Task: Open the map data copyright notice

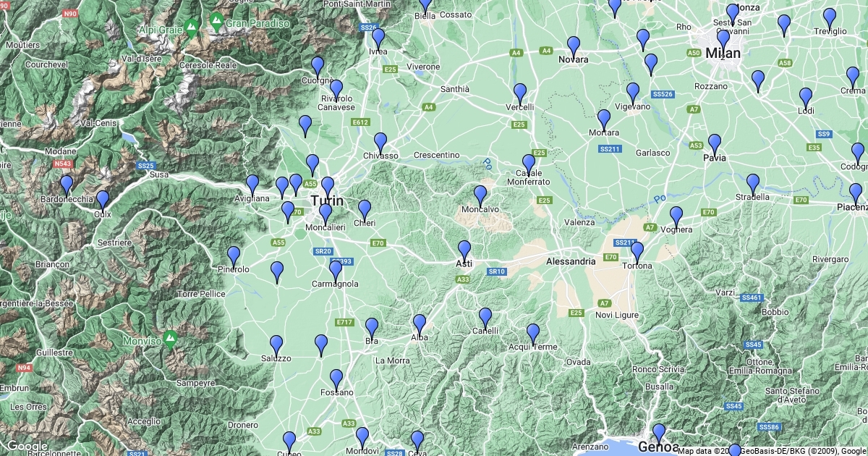Action: click(x=771, y=450)
